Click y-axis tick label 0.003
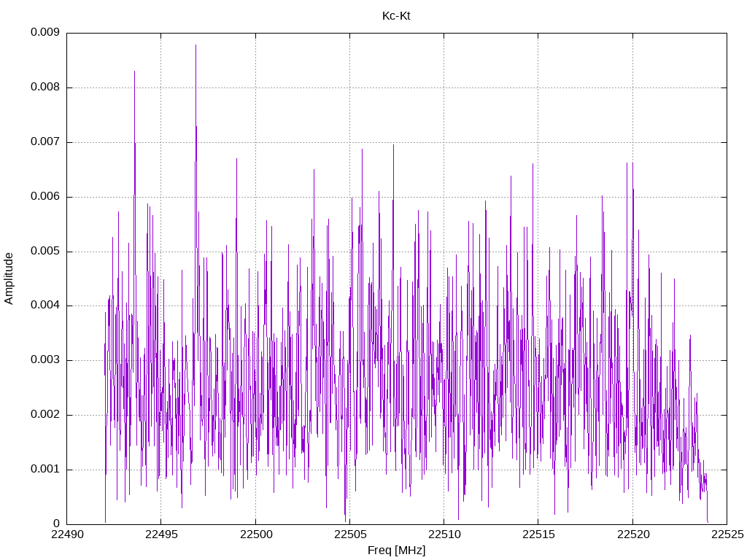This screenshot has height=560, width=747. [44, 360]
